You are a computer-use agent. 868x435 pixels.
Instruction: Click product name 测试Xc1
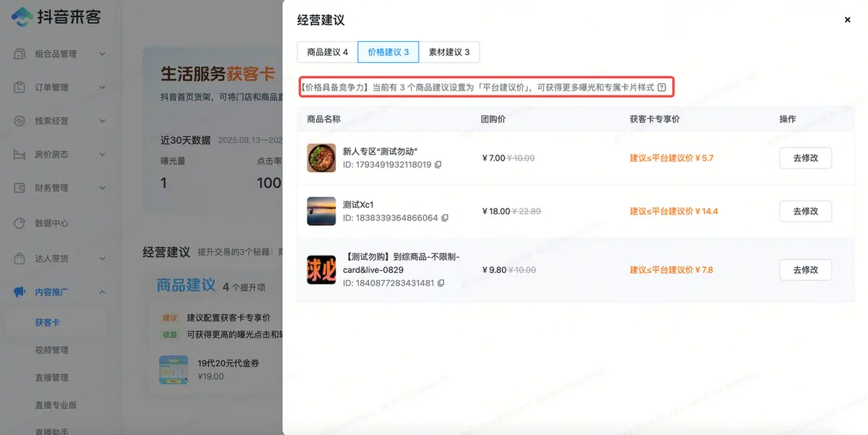(x=358, y=205)
